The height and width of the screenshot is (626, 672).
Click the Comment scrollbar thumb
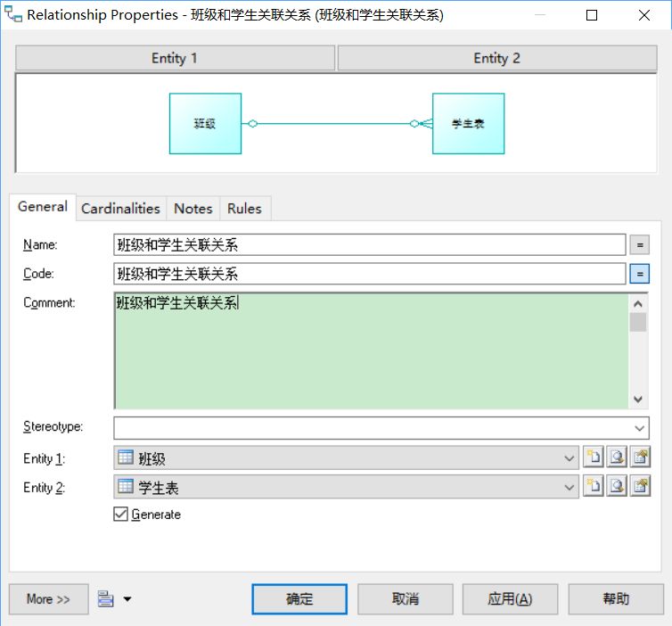click(638, 322)
